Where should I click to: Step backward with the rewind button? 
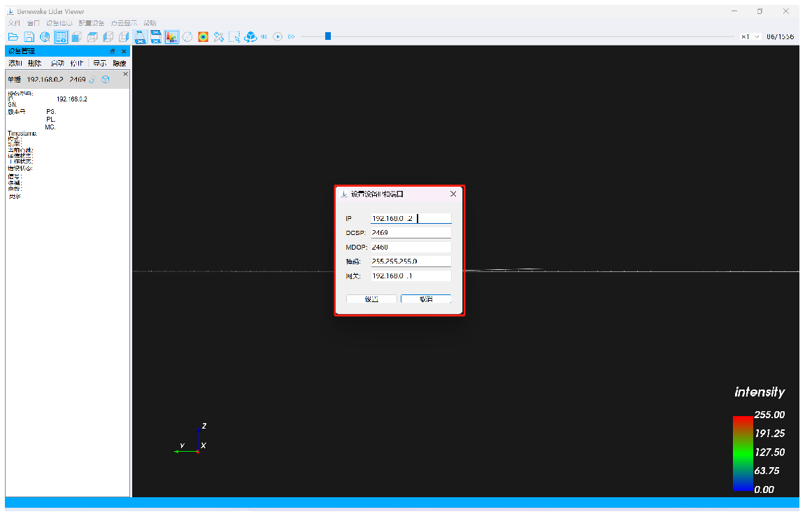[x=264, y=37]
